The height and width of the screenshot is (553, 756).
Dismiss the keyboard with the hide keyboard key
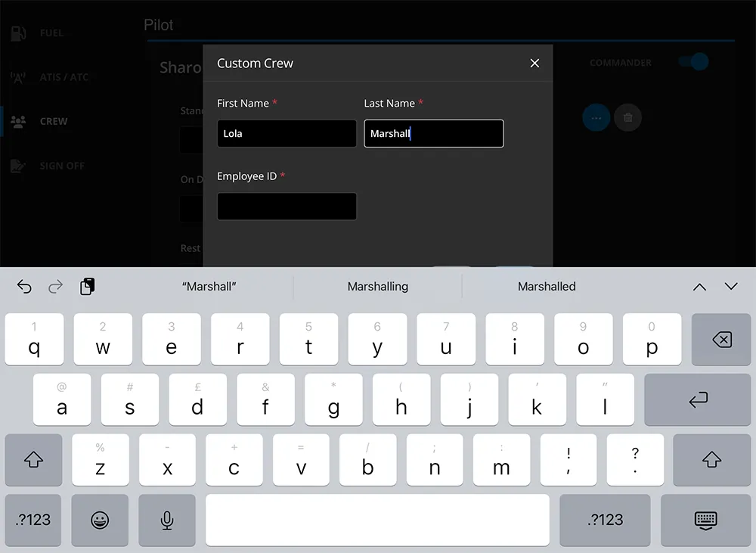(x=704, y=520)
